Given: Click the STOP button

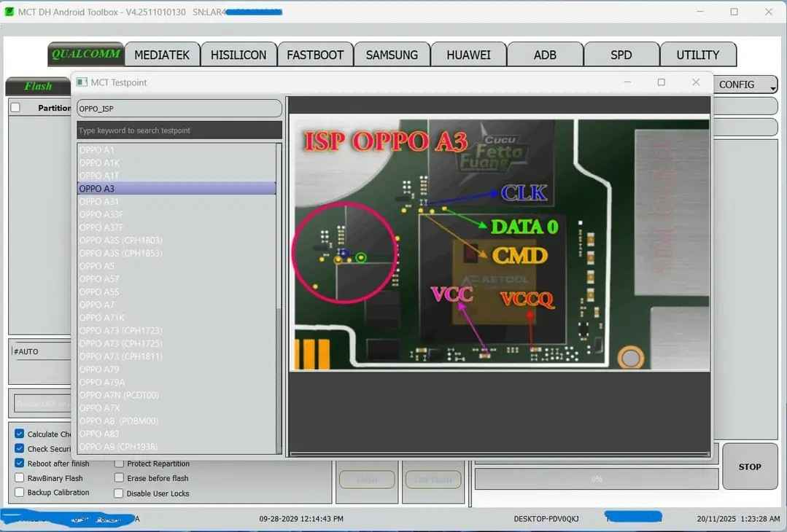Looking at the screenshot, I should click(x=749, y=466).
